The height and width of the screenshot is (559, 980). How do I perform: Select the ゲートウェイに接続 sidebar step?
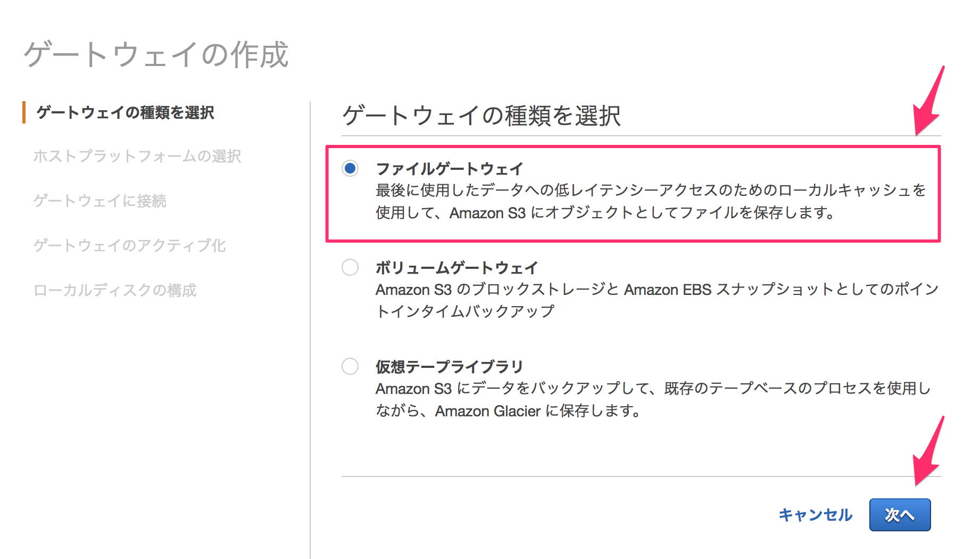point(101,201)
